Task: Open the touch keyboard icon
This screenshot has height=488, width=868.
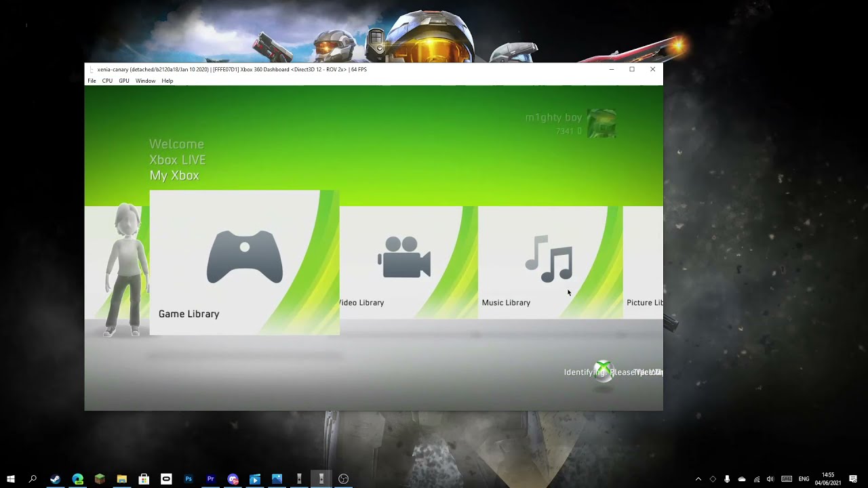Action: pos(787,479)
